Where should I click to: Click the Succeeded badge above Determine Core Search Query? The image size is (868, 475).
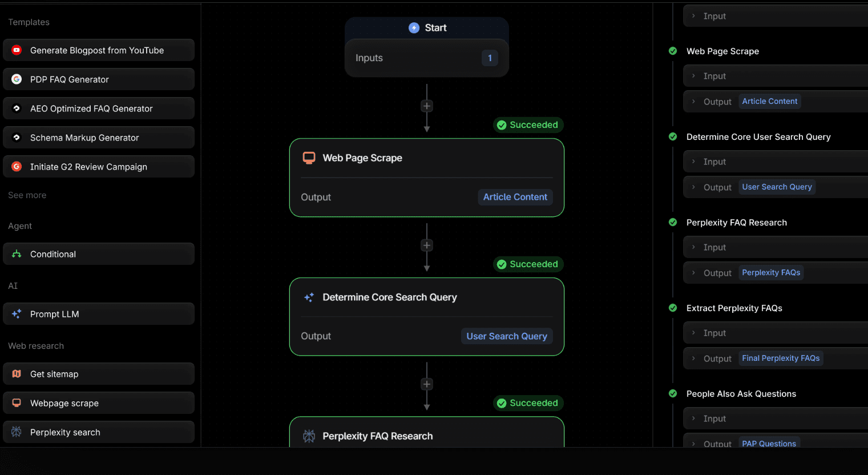pos(528,264)
